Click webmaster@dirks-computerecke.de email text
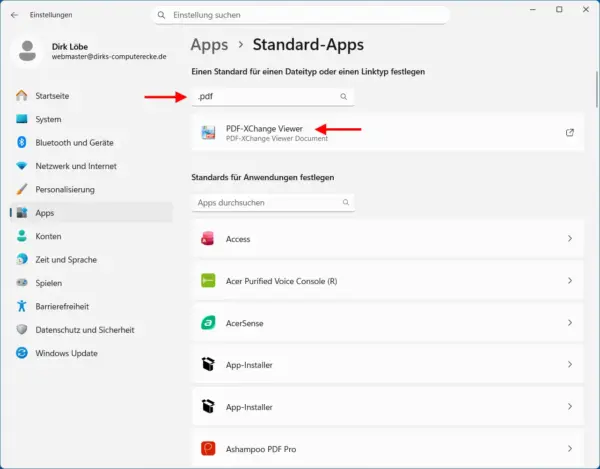Screen dimensions: 600x469 [x=109, y=57]
